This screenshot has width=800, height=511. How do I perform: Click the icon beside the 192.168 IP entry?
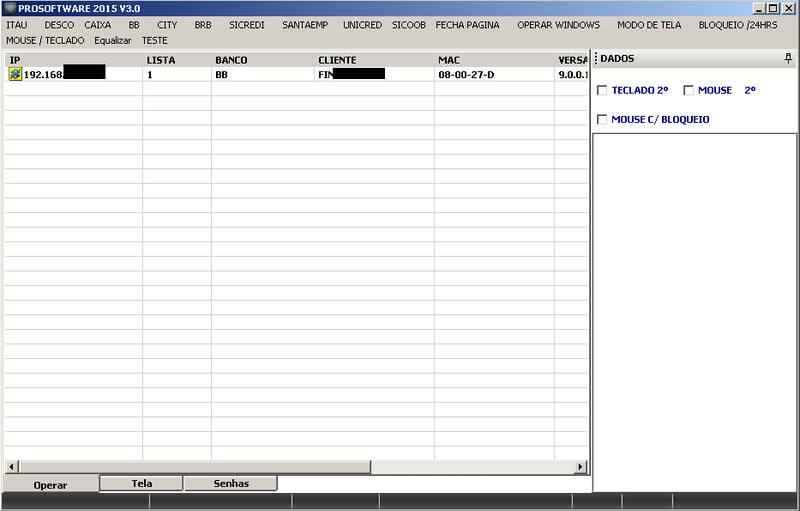(x=15, y=74)
